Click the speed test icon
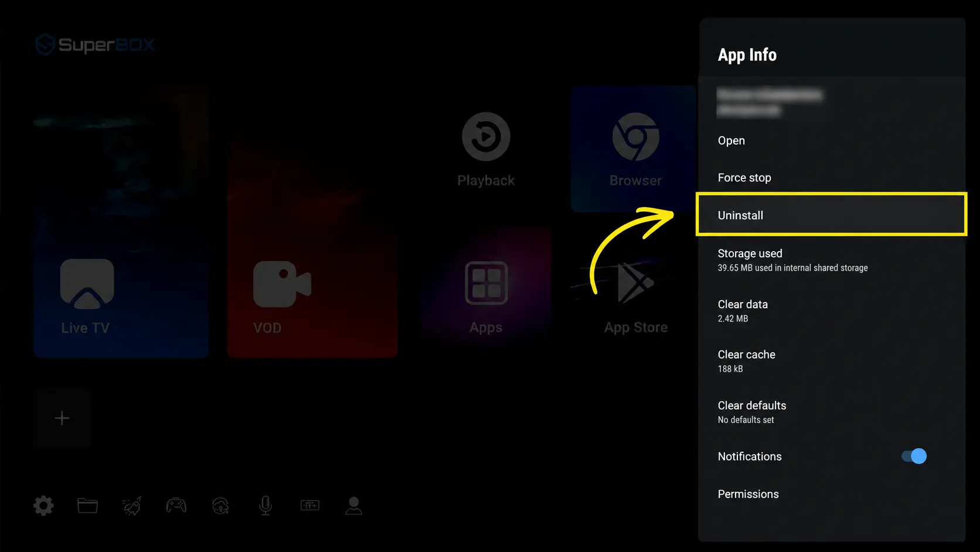 tap(310, 505)
